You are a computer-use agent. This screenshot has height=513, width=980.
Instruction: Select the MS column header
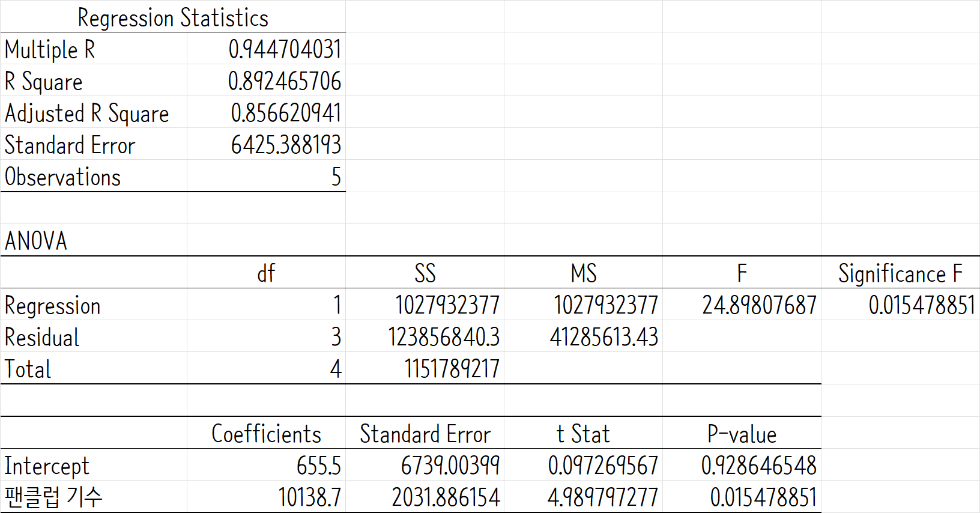click(584, 273)
